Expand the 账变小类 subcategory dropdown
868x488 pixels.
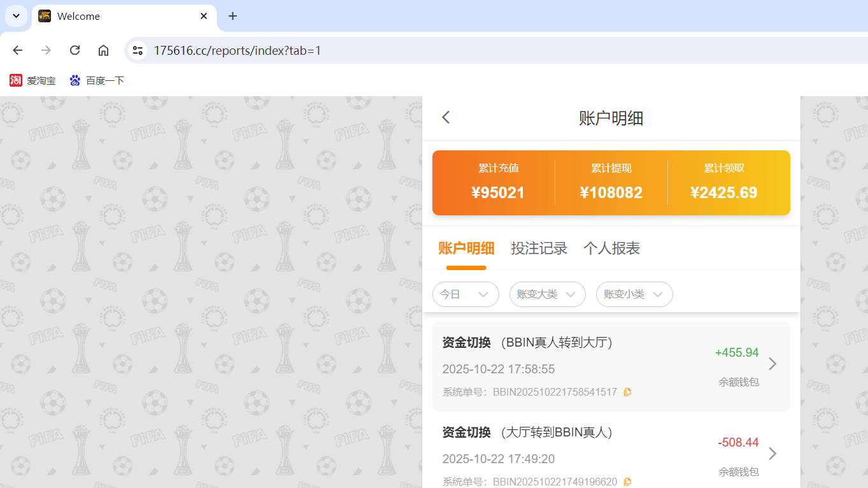(x=634, y=294)
